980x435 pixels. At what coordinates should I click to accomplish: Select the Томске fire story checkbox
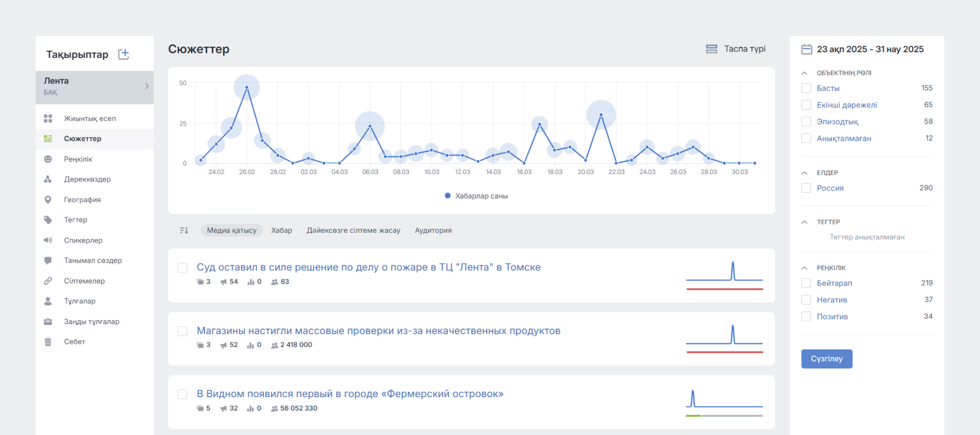pyautogui.click(x=182, y=268)
